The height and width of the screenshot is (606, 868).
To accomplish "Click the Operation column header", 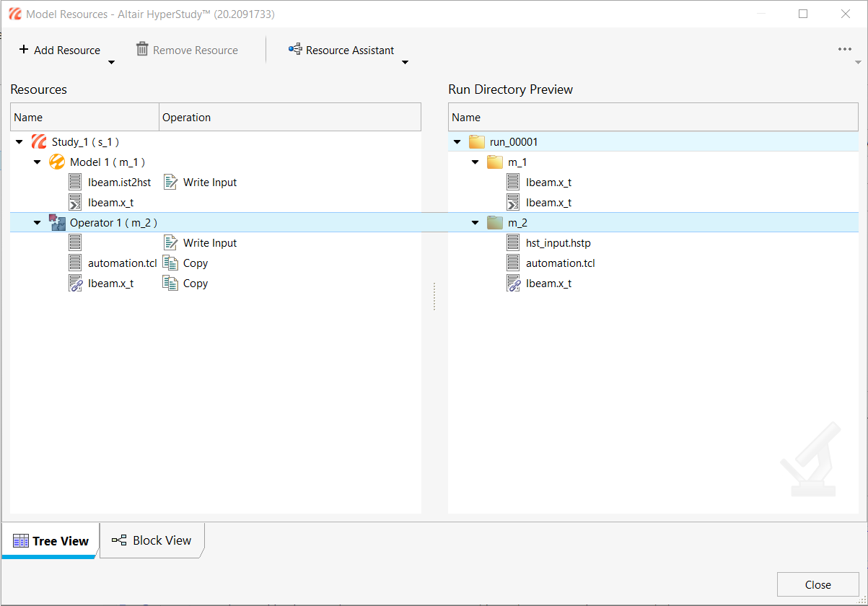I will click(290, 117).
